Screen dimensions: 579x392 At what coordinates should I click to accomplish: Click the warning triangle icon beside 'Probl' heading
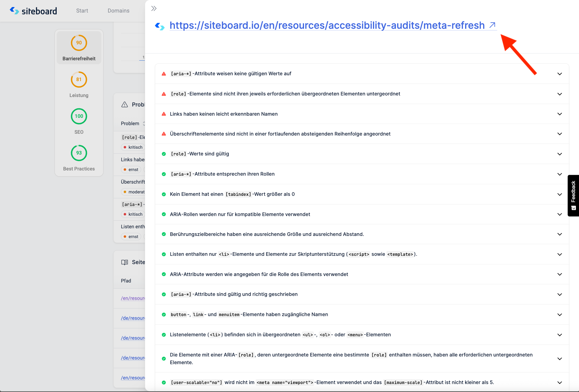tap(125, 105)
